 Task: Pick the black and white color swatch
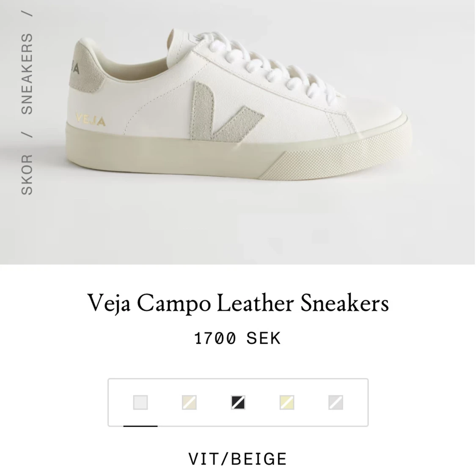[x=238, y=402]
